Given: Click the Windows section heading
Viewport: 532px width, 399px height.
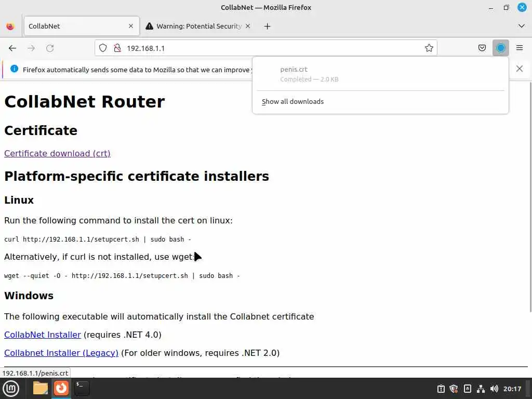Looking at the screenshot, I should [x=29, y=296].
